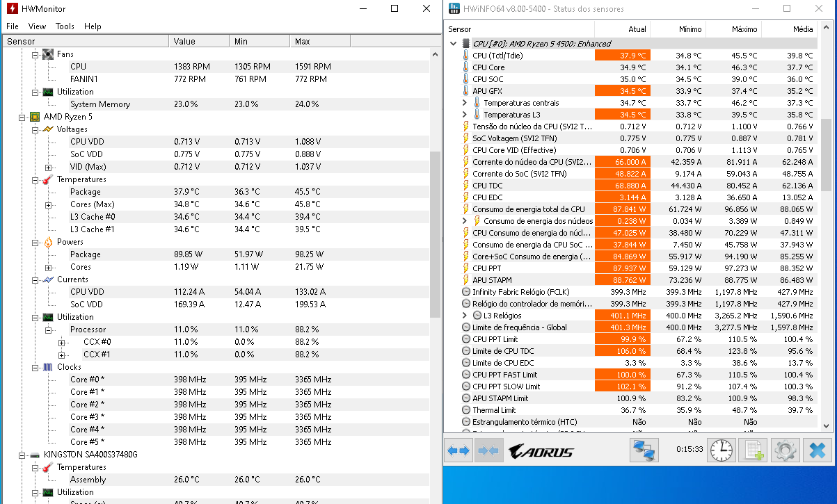The image size is (837, 504).
Task: Open the File menu in HWMonitor
Action: click(x=13, y=26)
